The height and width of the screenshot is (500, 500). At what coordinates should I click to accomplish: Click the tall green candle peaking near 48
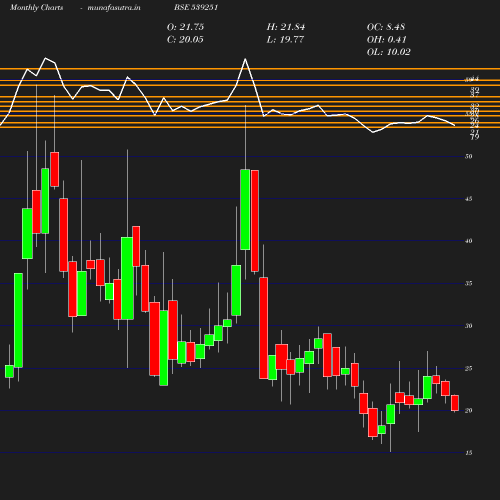(x=245, y=209)
